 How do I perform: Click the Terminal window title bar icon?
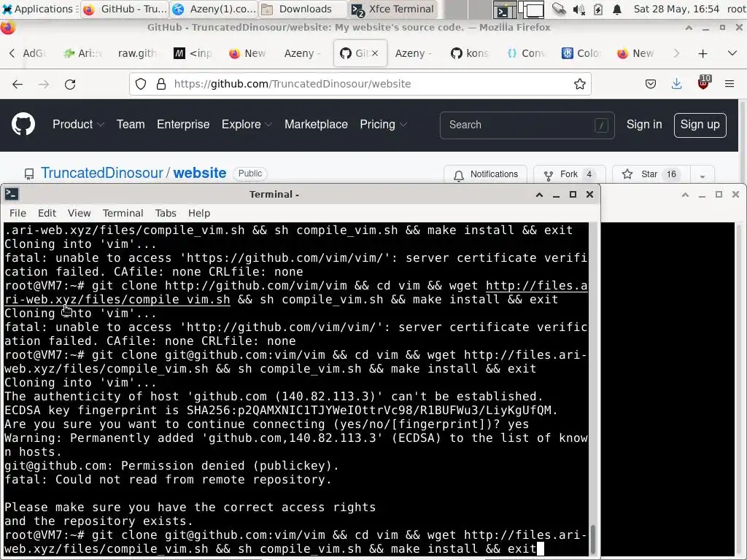pyautogui.click(x=12, y=194)
